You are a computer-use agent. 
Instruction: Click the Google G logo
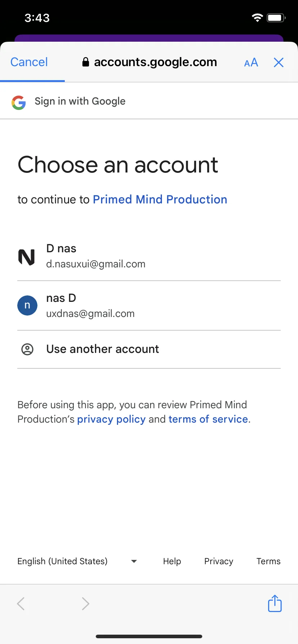[19, 102]
